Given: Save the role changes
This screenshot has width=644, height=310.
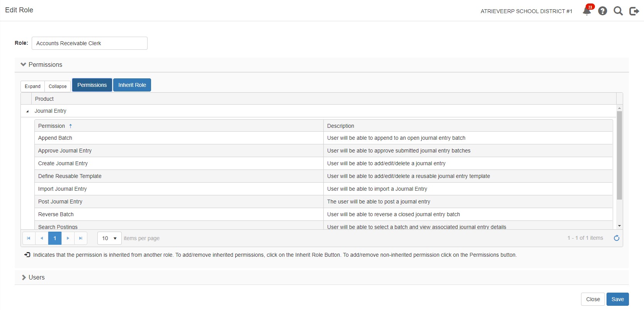Looking at the screenshot, I should point(617,299).
